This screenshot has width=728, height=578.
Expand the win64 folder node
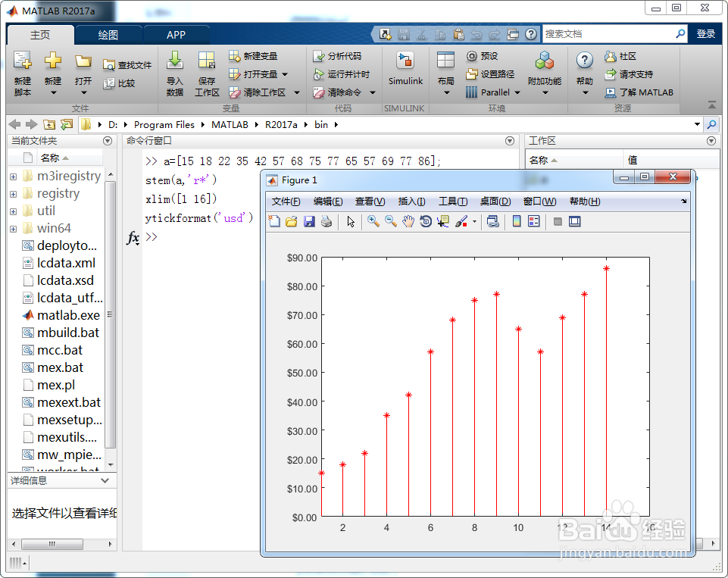(13, 229)
